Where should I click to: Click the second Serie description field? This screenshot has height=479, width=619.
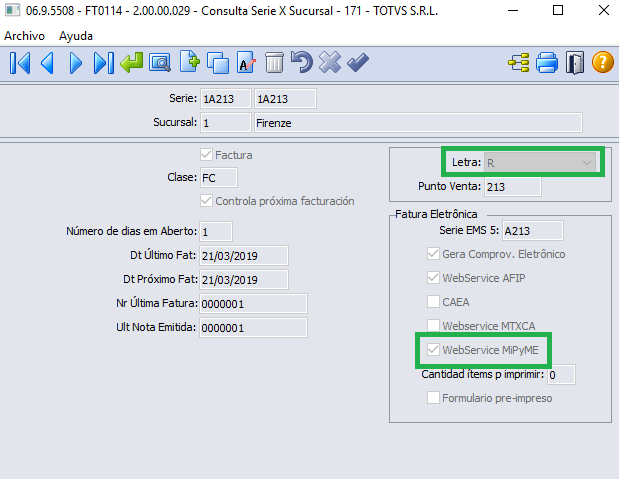click(x=285, y=99)
